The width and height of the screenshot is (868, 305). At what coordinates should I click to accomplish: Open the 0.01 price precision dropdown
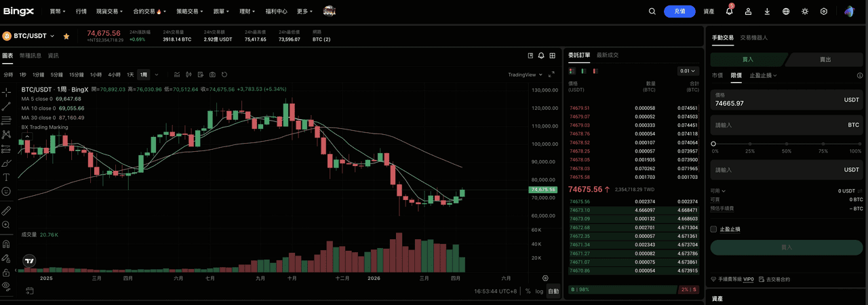coord(686,70)
